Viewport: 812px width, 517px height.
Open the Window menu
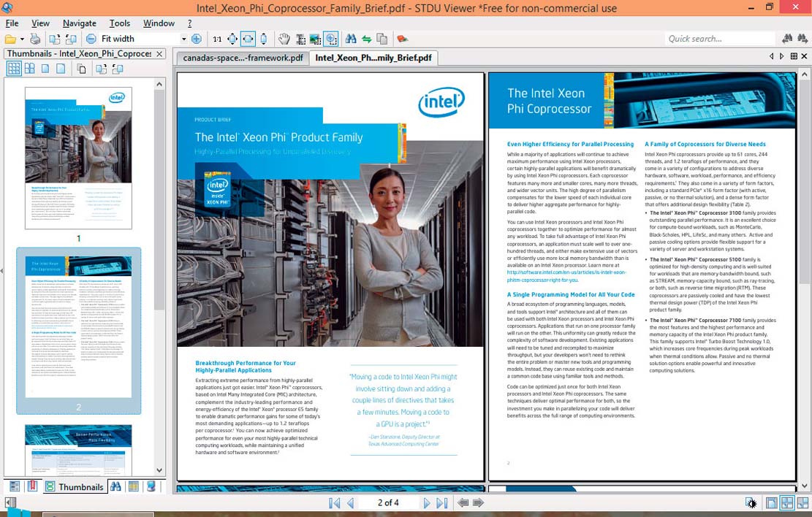(159, 23)
